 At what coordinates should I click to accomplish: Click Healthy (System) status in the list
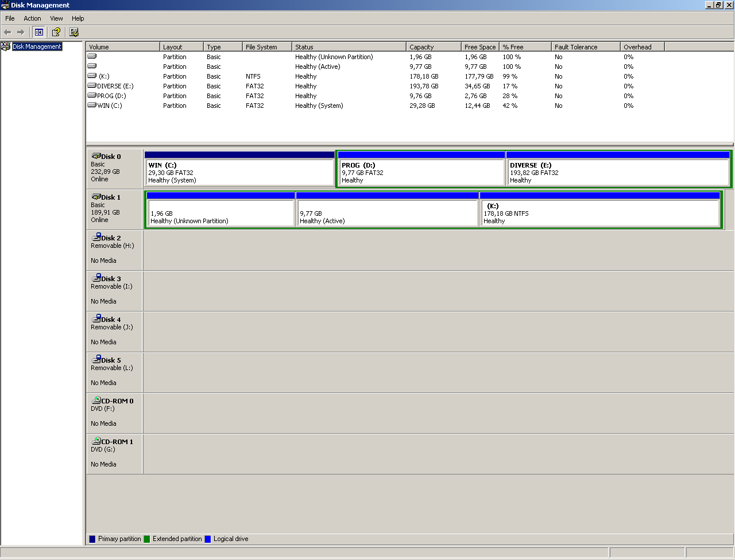click(319, 106)
